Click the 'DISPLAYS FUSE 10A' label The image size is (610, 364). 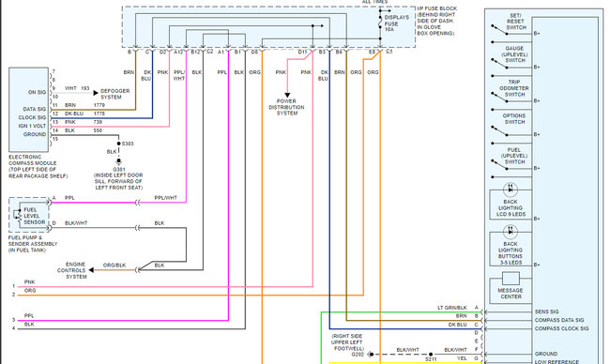(x=396, y=23)
